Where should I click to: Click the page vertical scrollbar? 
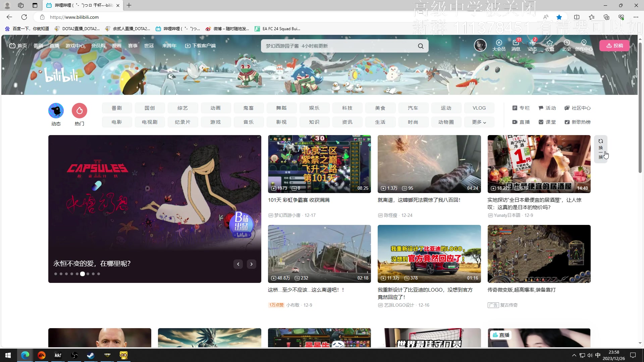[x=640, y=107]
